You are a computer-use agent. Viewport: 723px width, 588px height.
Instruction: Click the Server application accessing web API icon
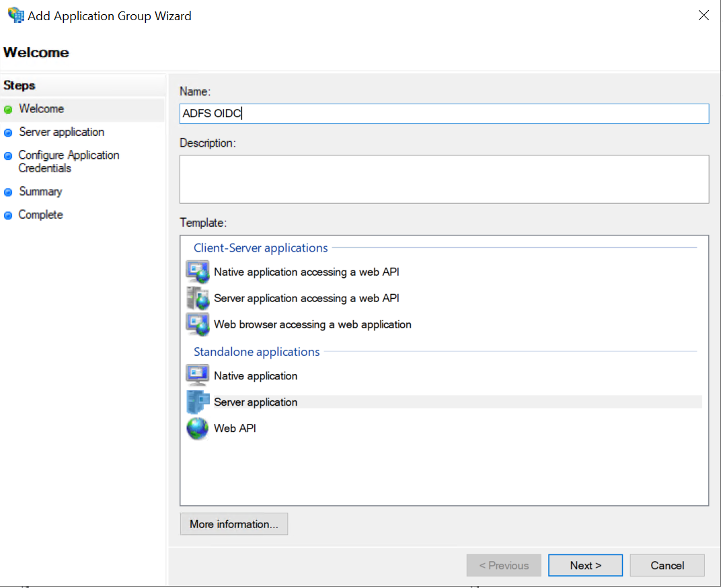click(x=198, y=299)
